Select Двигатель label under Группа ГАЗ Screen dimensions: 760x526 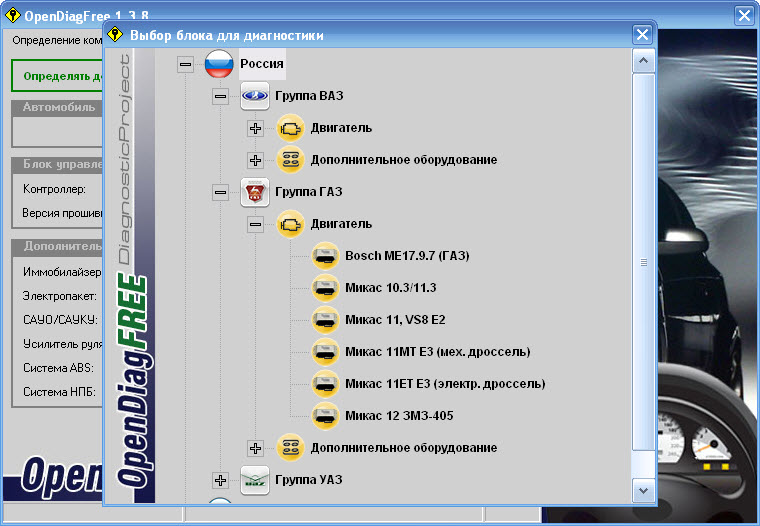coord(341,224)
